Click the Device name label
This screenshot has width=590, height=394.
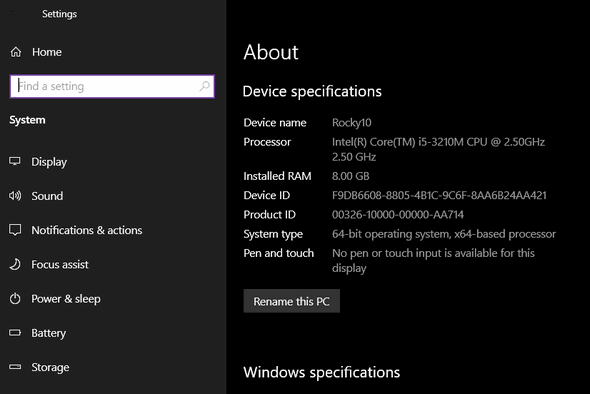[x=275, y=123]
